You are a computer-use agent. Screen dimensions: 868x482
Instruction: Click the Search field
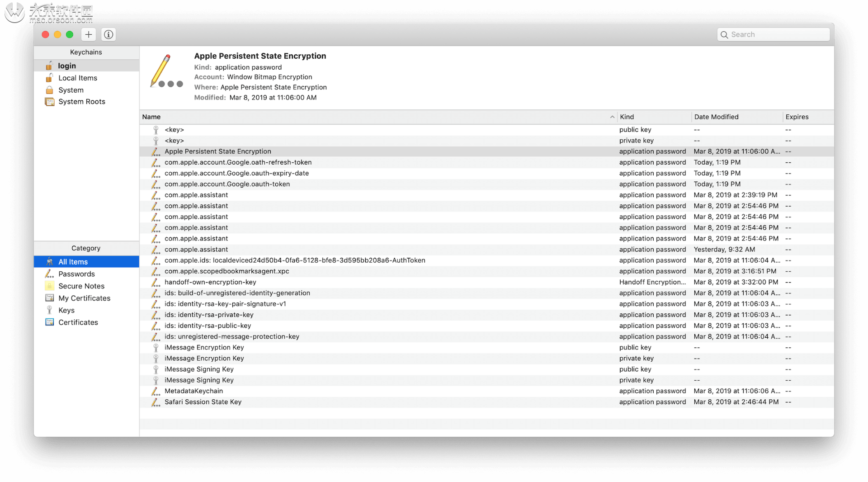click(773, 34)
